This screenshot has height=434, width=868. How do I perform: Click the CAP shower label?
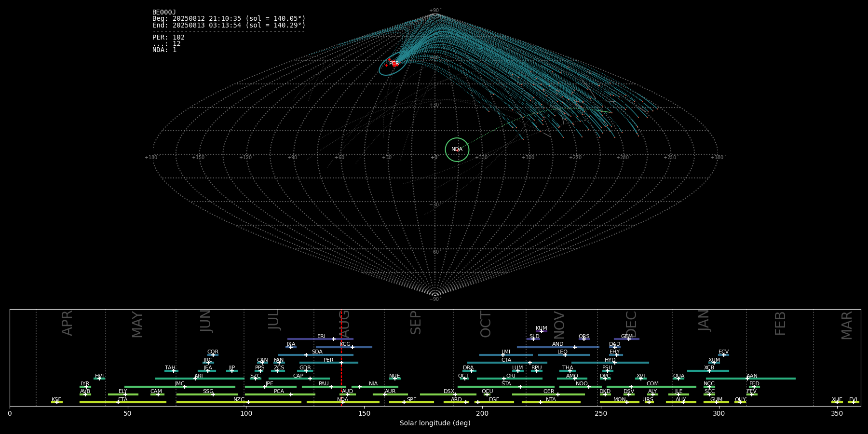pyautogui.click(x=298, y=376)
